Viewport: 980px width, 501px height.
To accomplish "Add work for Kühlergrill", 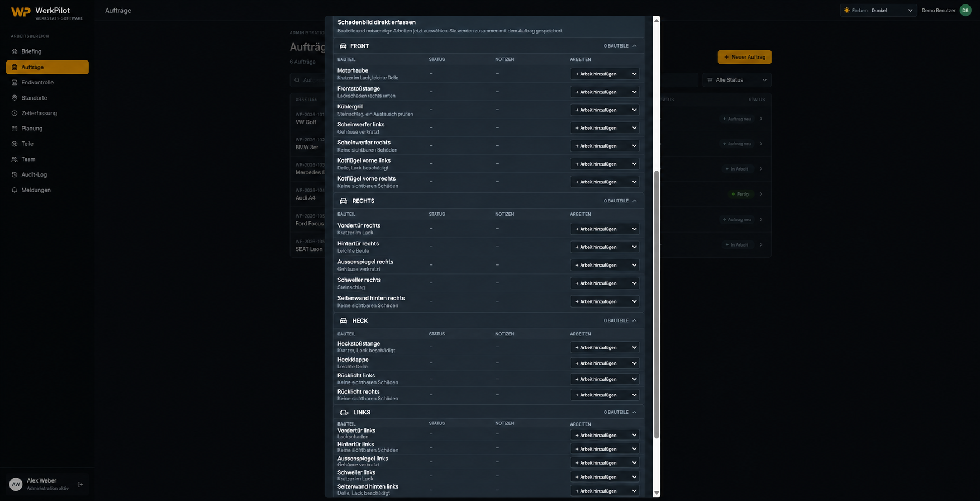I will coord(605,110).
